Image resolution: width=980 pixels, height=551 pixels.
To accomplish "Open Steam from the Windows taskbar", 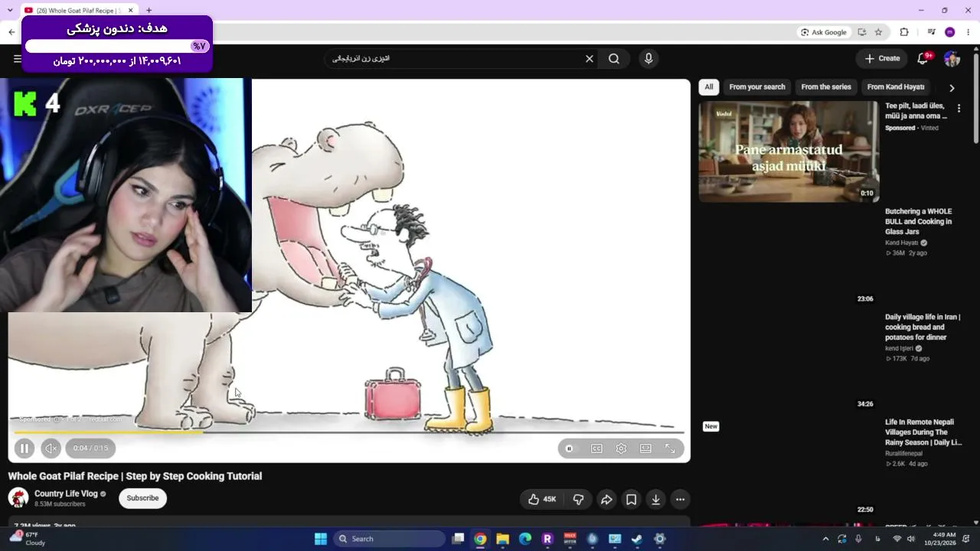I will (637, 539).
